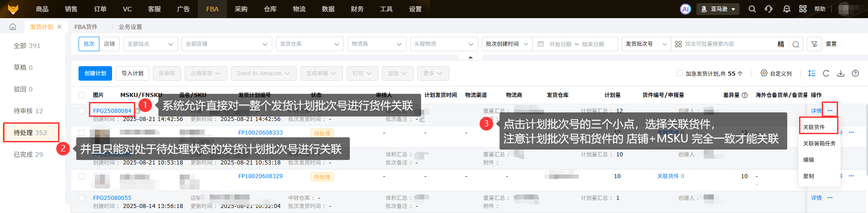Screen dimensions: 868x213
Task: Open the 批次创建时间 date type dropdown
Action: (507, 44)
